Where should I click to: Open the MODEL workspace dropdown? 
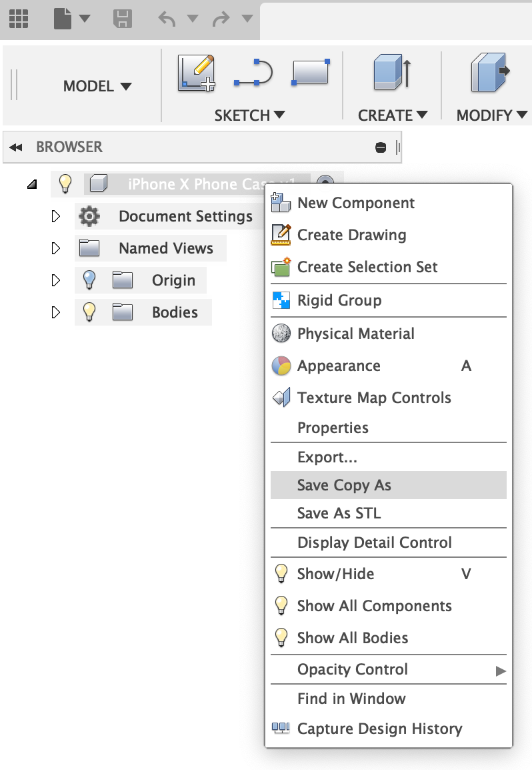(97, 87)
